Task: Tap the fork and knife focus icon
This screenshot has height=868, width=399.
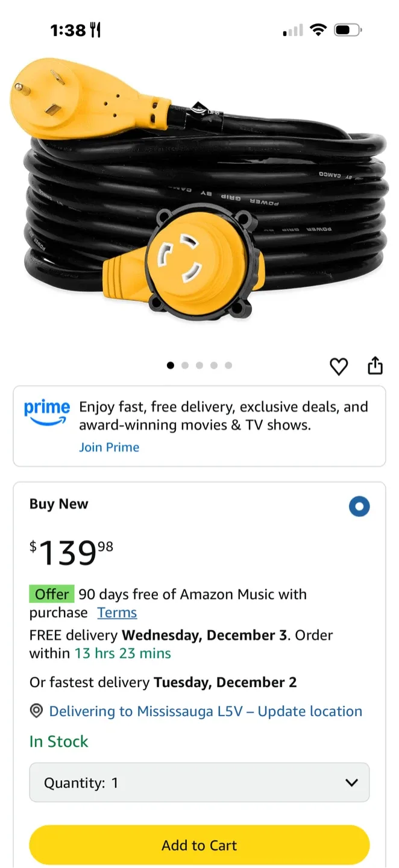Action: click(95, 30)
